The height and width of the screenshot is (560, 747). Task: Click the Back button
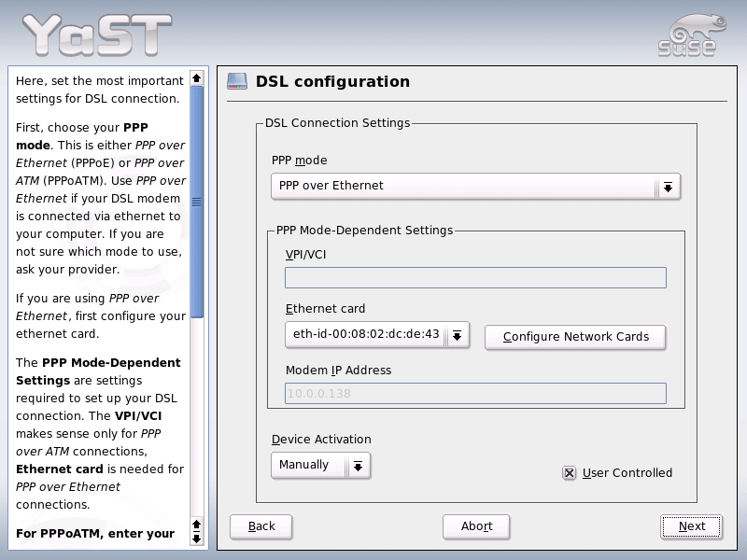click(x=261, y=526)
